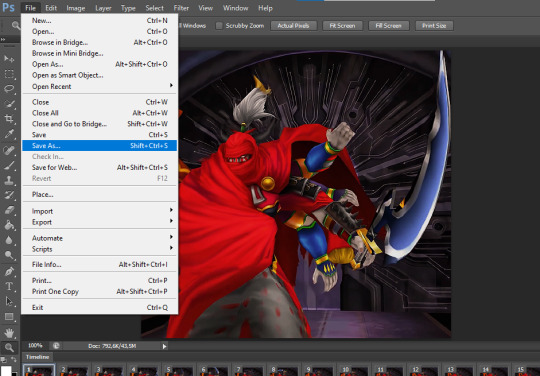Screen dimensions: 540x376
Task: Select the Paint Bucket tool
Action: point(9,225)
